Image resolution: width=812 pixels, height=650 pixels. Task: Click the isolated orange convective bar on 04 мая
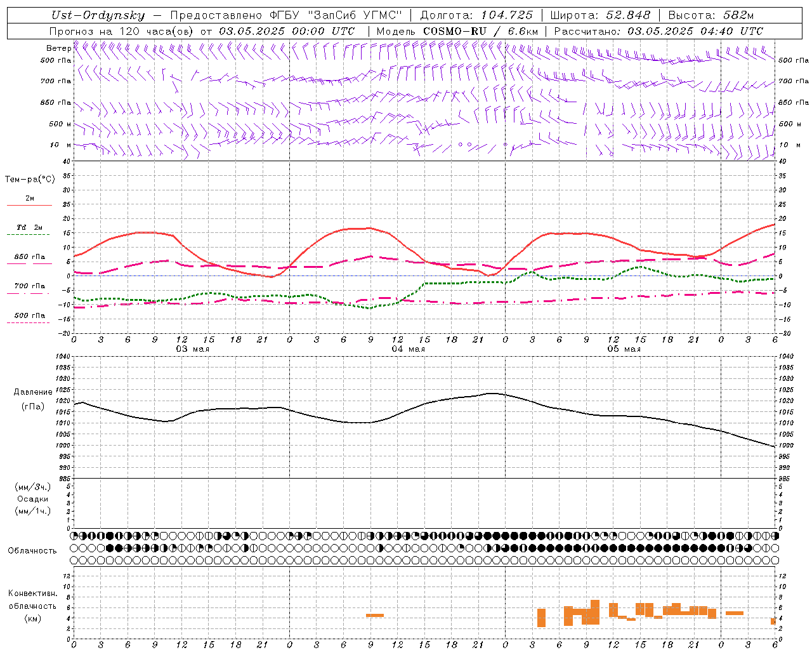(x=375, y=615)
